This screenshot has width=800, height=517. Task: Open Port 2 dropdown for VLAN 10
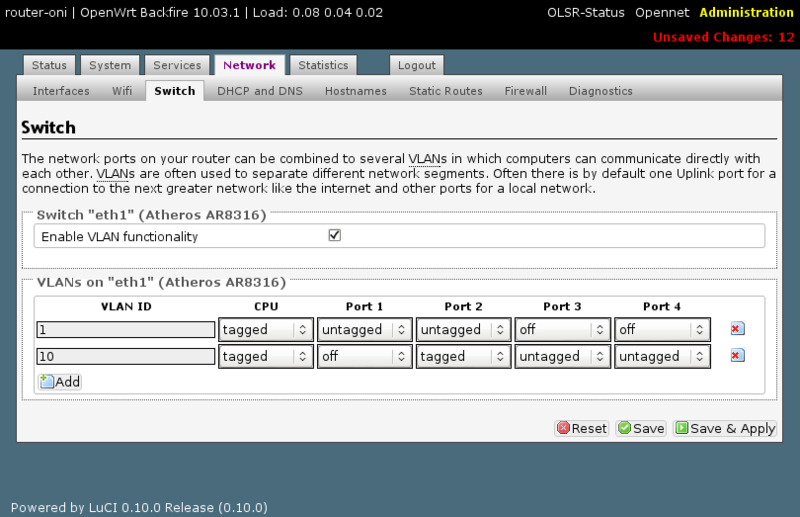(x=463, y=356)
